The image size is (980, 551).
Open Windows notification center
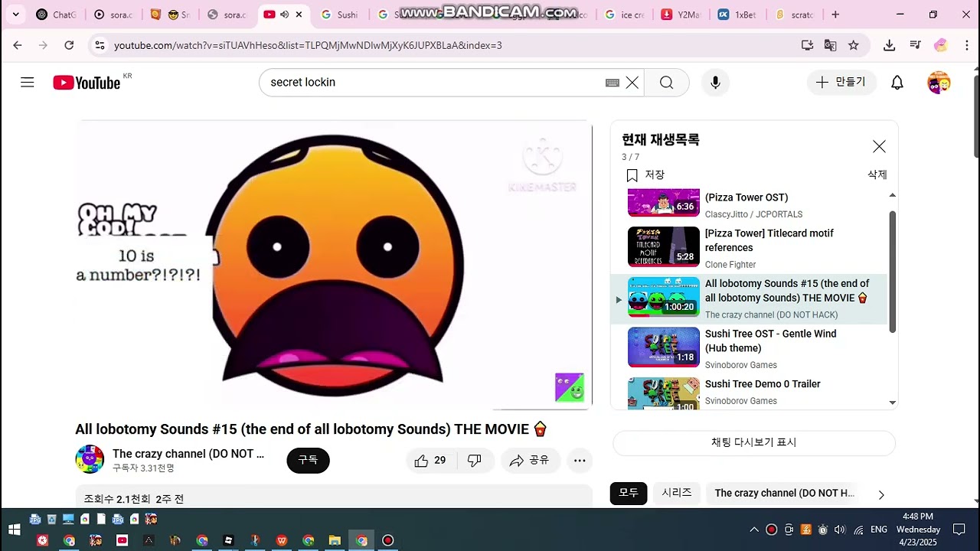(x=959, y=530)
